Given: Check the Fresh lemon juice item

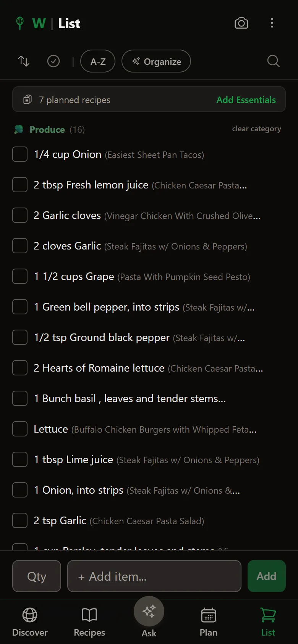Looking at the screenshot, I should pos(20,185).
